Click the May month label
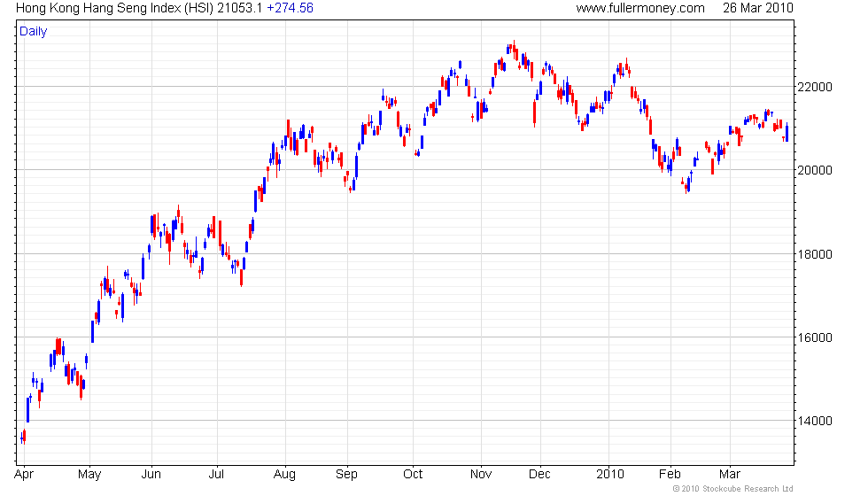This screenshot has height=496, width=868. tap(89, 475)
